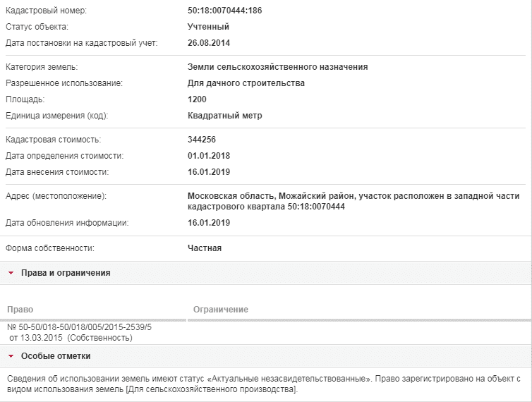Click the Ограничение column header
Image resolution: width=532 pixels, height=402 pixels.
point(221,310)
